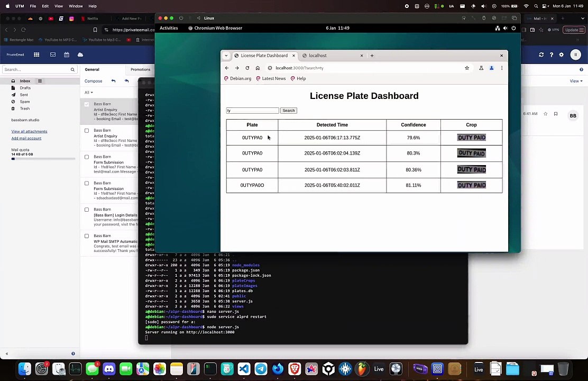Open the Chromium home page icon
The width and height of the screenshot is (588, 381).
pyautogui.click(x=258, y=68)
